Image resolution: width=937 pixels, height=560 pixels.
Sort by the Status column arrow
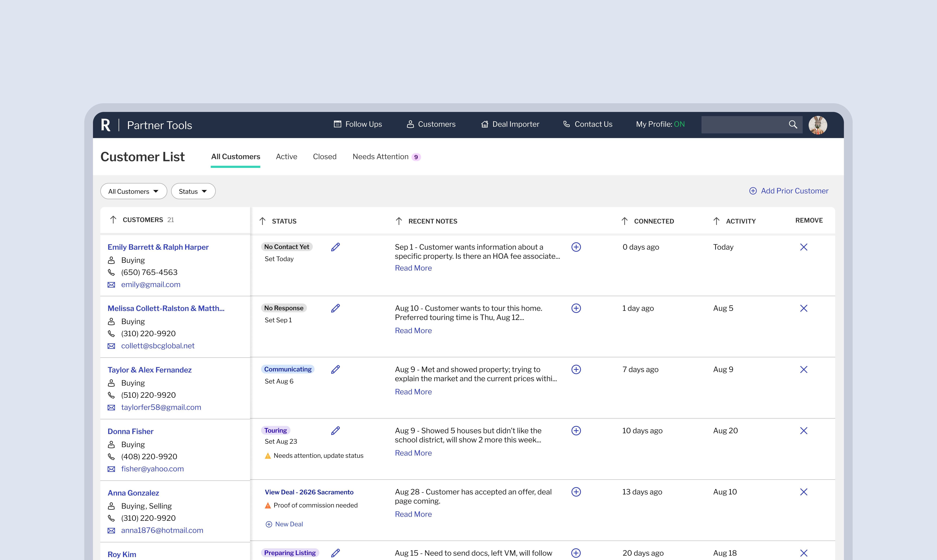(x=262, y=221)
